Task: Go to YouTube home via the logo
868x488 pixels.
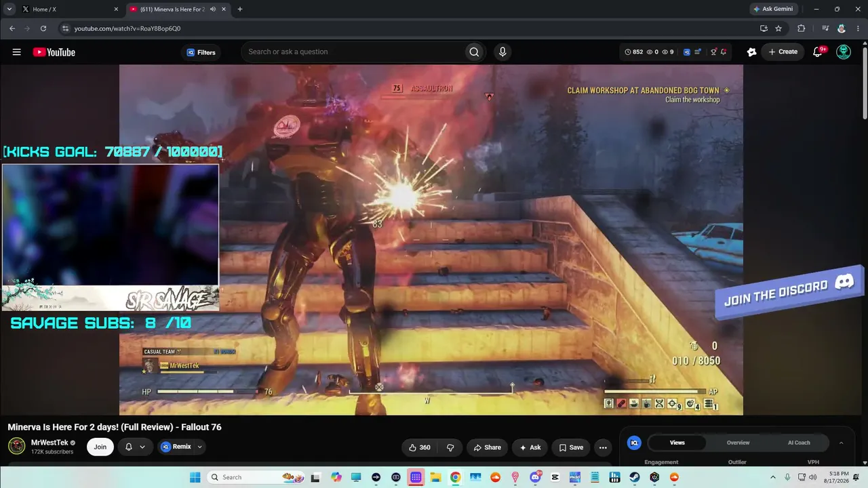Action: 54,52
